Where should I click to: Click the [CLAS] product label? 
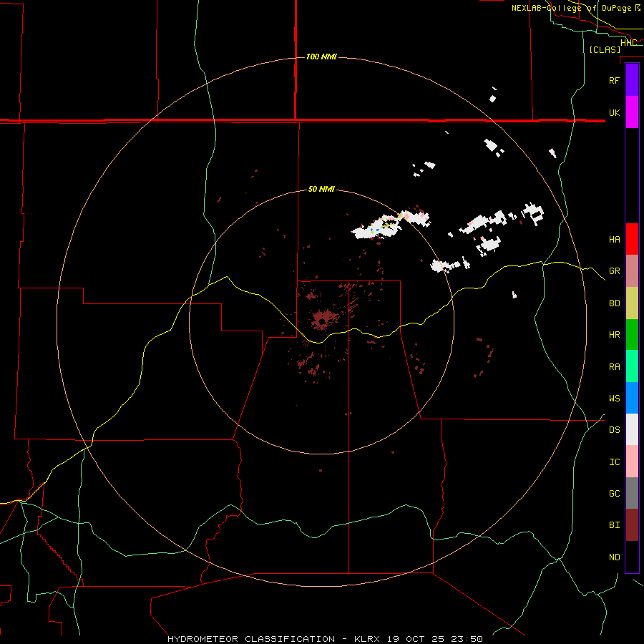click(x=605, y=49)
